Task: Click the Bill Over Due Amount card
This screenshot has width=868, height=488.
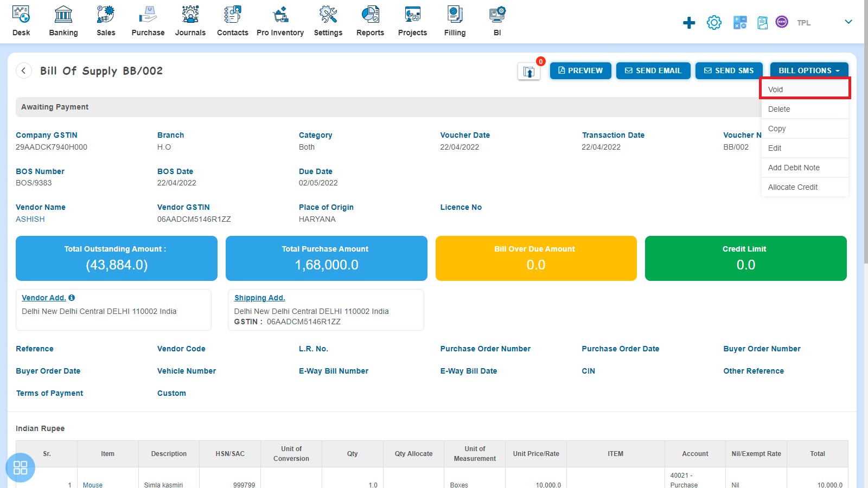Action: [536, 258]
